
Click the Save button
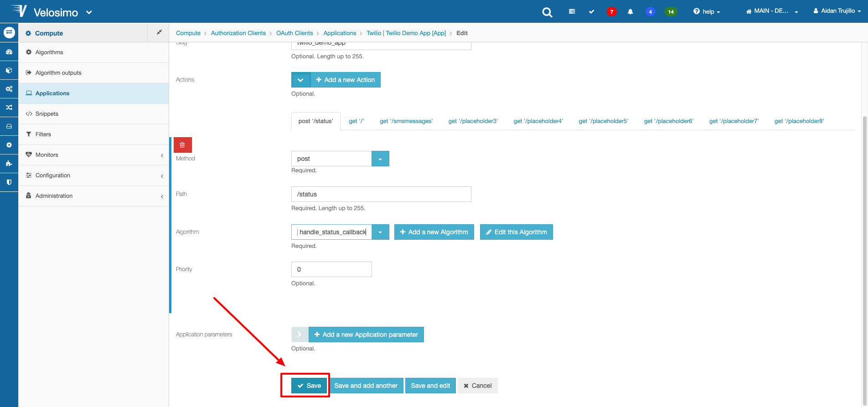309,386
